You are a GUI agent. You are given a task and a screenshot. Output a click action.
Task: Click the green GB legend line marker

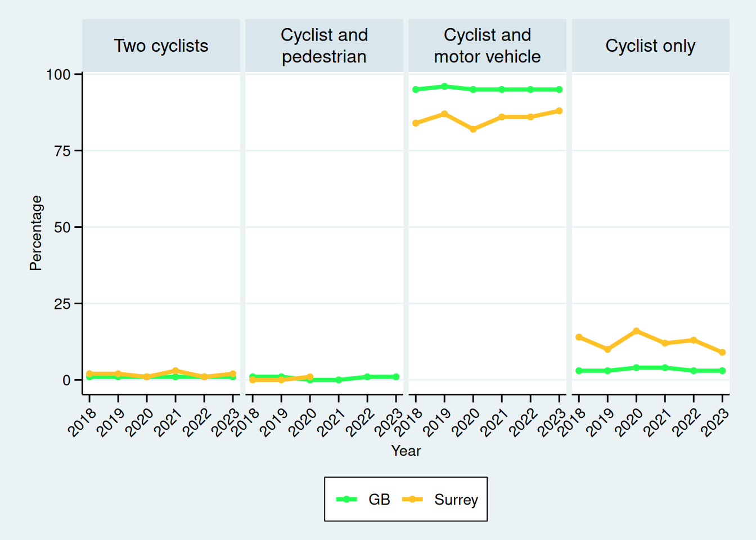click(x=346, y=499)
